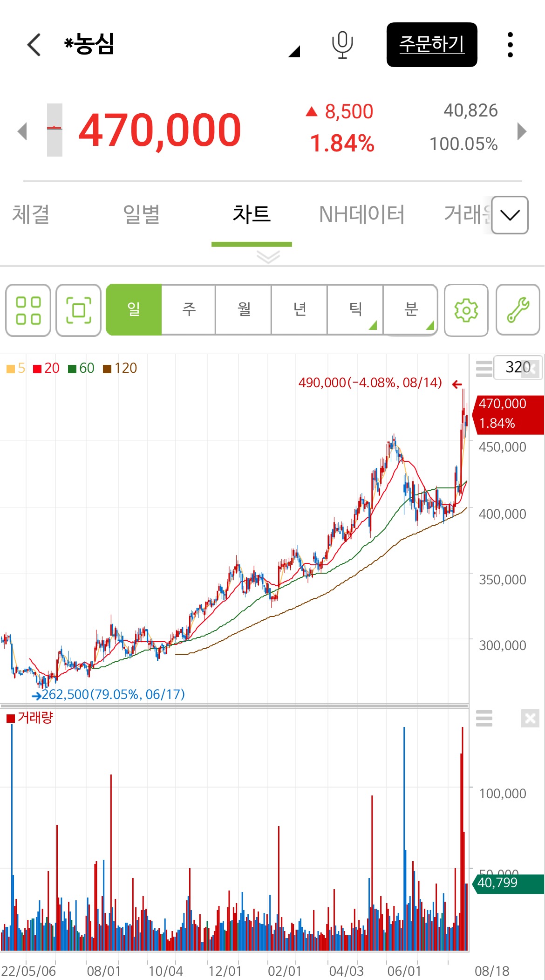Tap the 8,500 price change value
This screenshot has width=545, height=980.
click(x=349, y=112)
